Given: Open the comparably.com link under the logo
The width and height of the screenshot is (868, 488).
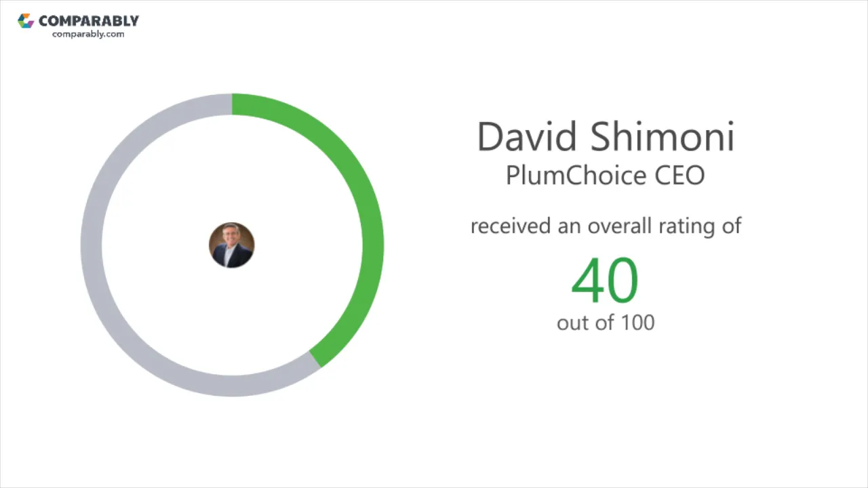Looking at the screenshot, I should pyautogui.click(x=88, y=34).
